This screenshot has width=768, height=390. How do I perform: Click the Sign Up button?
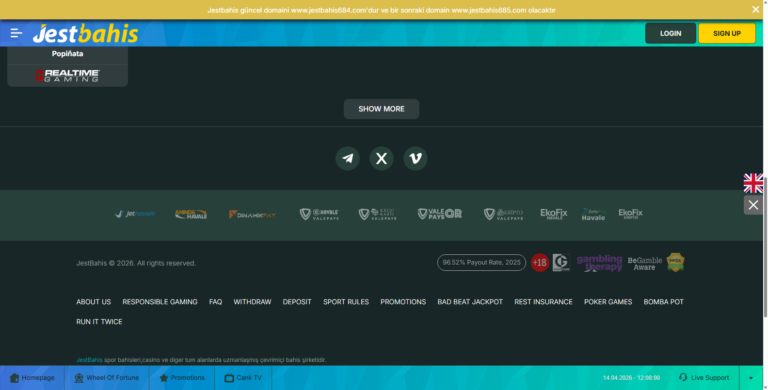727,33
